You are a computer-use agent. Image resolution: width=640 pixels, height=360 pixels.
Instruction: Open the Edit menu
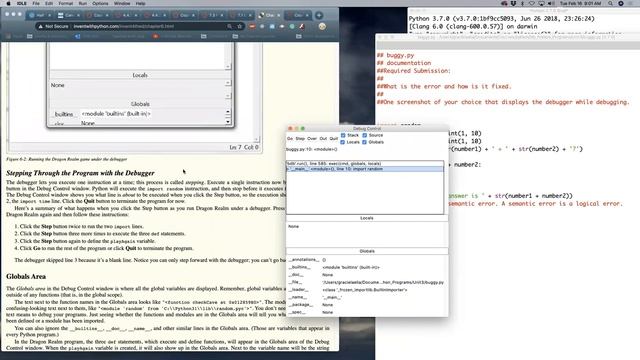pyautogui.click(x=49, y=3)
